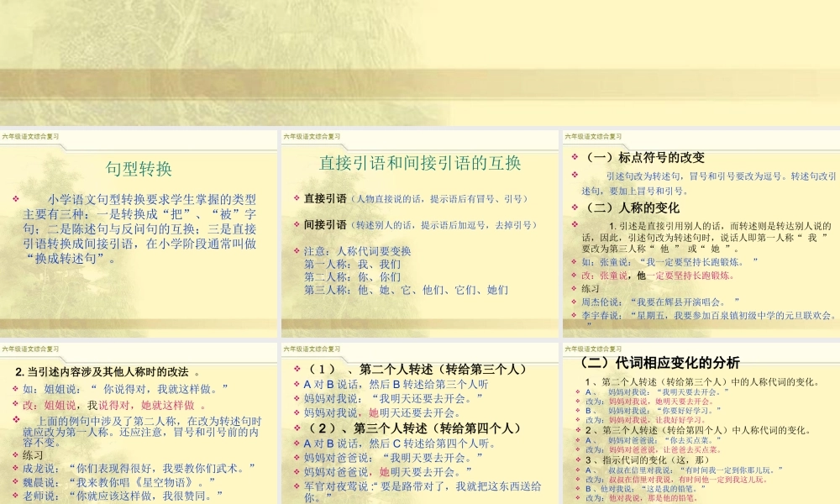Select the paragraph 引述句改为转述句

click(709, 183)
